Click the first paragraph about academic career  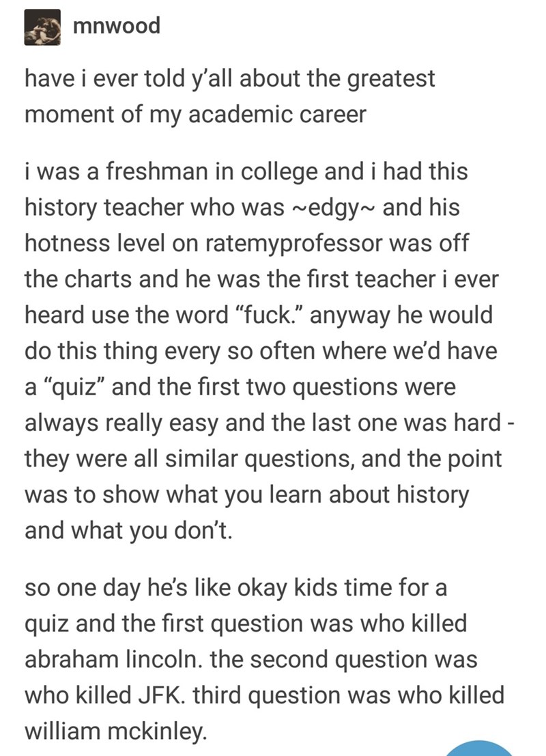(229, 95)
